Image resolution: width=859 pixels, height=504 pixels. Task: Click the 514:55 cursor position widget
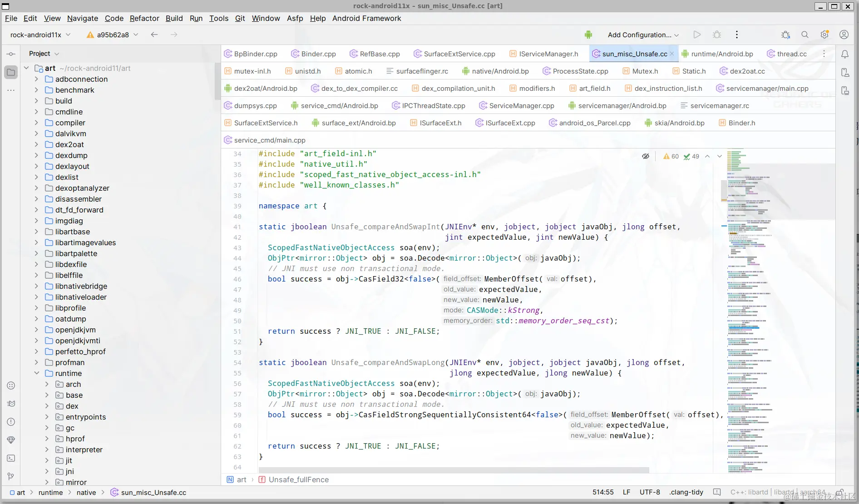[x=603, y=492]
